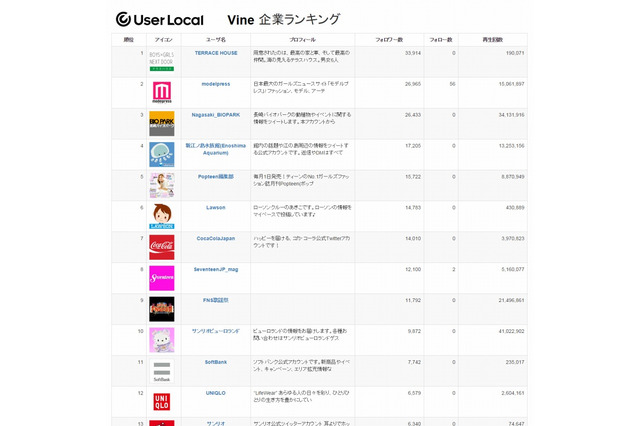Click the UNIQLO LifeWear profile text
This screenshot has height=426, width=640.
302,396
